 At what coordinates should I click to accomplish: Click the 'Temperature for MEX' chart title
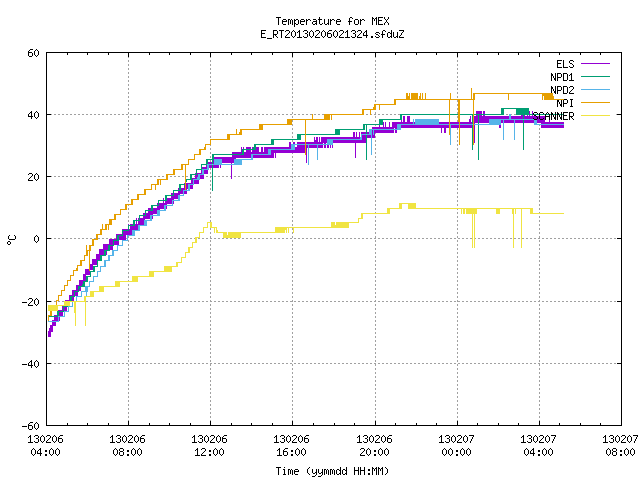(x=332, y=21)
